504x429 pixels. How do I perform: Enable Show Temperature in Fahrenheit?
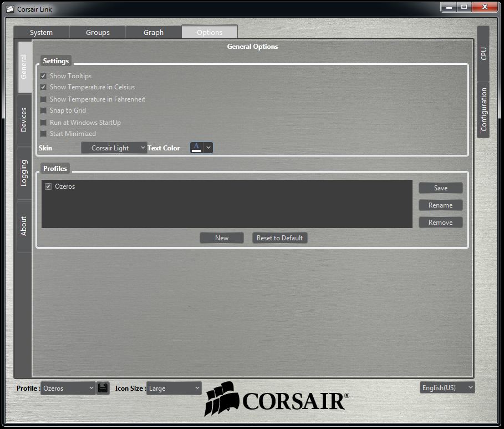[x=43, y=99]
